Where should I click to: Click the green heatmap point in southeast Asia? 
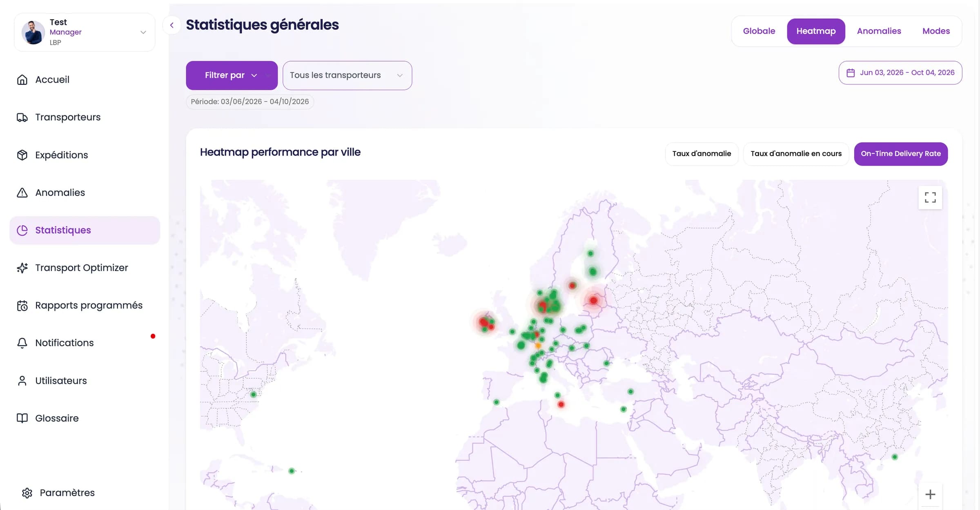click(x=895, y=457)
